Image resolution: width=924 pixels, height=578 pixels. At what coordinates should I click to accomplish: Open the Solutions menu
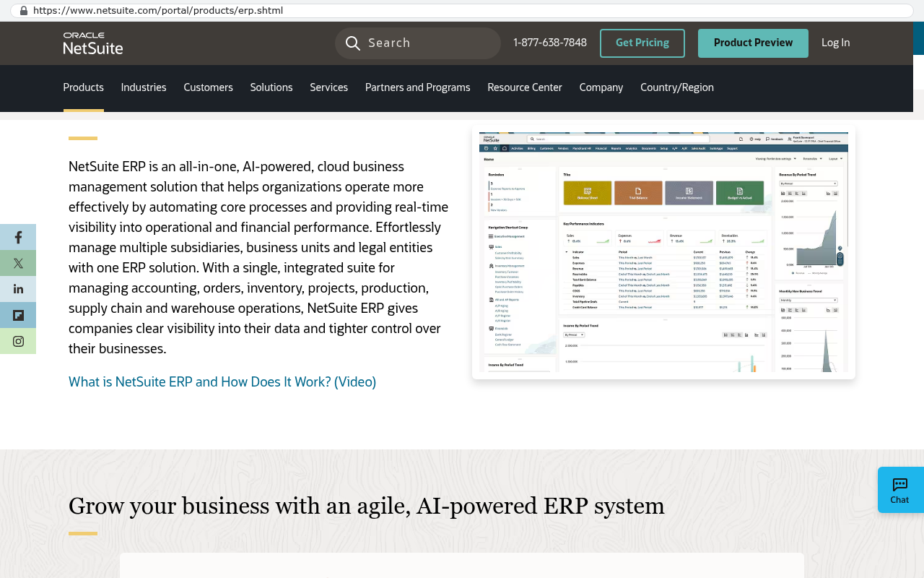click(x=271, y=87)
